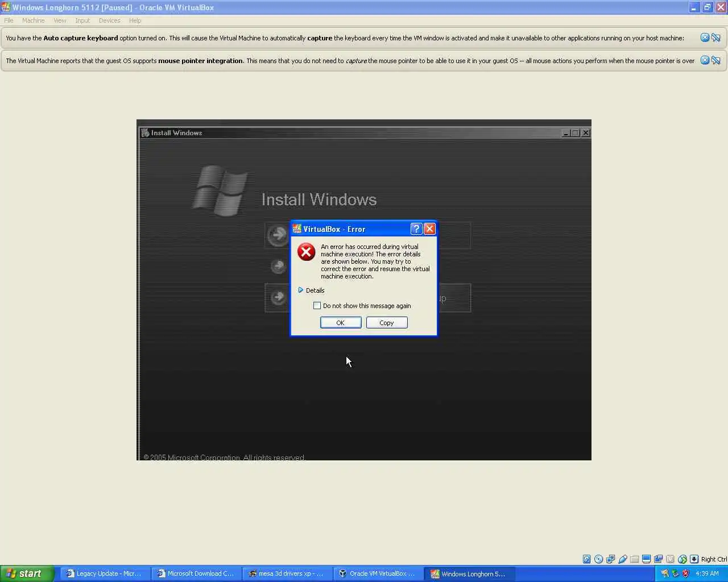Click the Windows Longhorn 5... taskbar button
Screen dimensions: 728x582
[x=469, y=573]
